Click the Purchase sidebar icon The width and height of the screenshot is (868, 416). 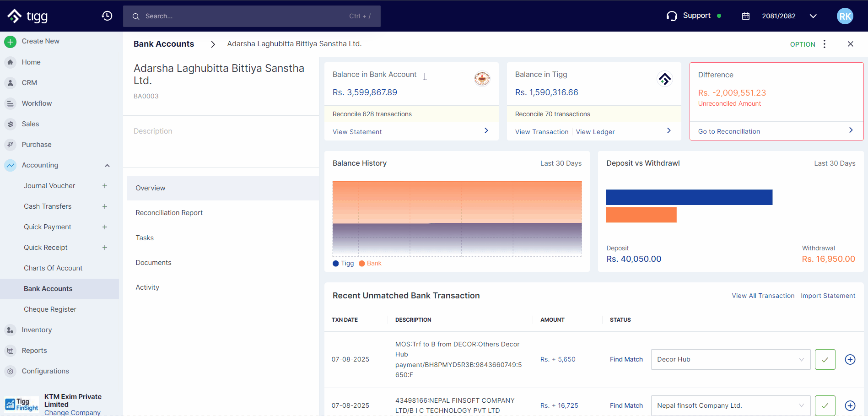[10, 145]
